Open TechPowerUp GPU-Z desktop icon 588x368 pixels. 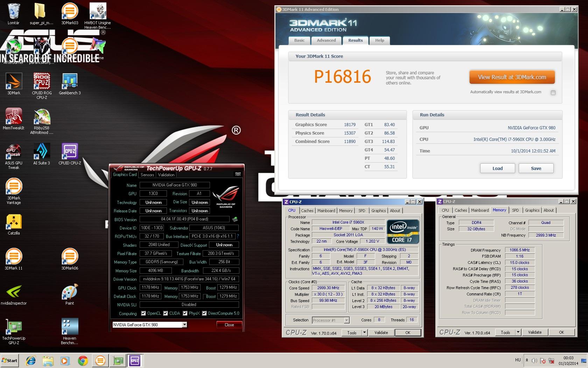[14, 332]
